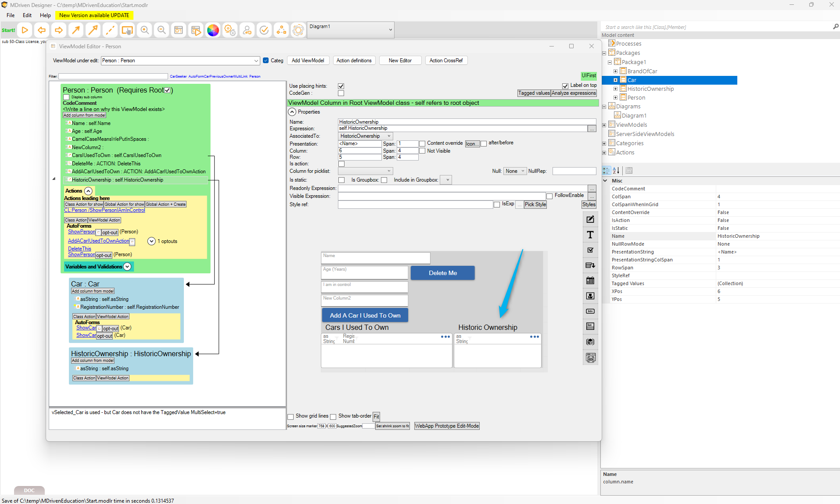Click the 'WebApp Prototype Edit-Mode' button
The image size is (840, 504).
(x=447, y=426)
